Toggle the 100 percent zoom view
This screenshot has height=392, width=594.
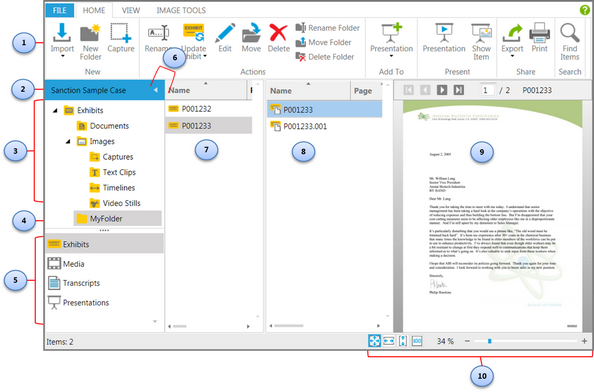coord(417,341)
